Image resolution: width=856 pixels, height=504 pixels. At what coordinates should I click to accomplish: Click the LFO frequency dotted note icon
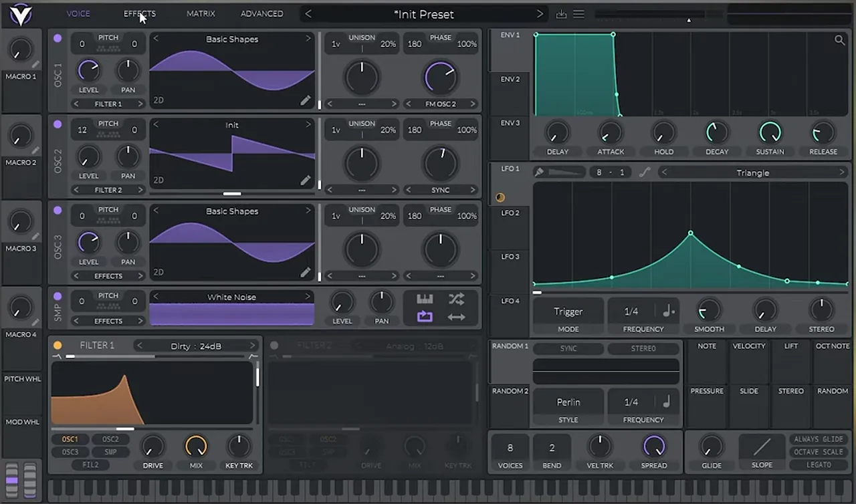[669, 311]
